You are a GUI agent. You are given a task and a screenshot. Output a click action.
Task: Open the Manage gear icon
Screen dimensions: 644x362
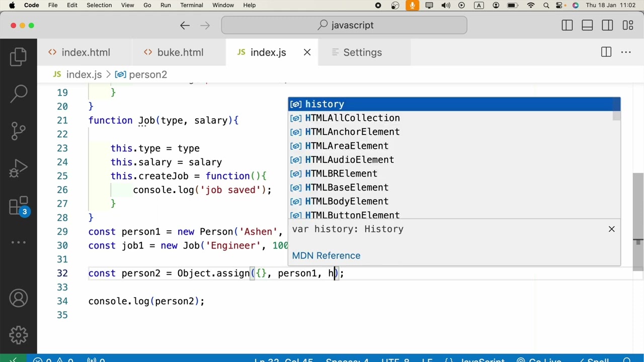coord(18,335)
